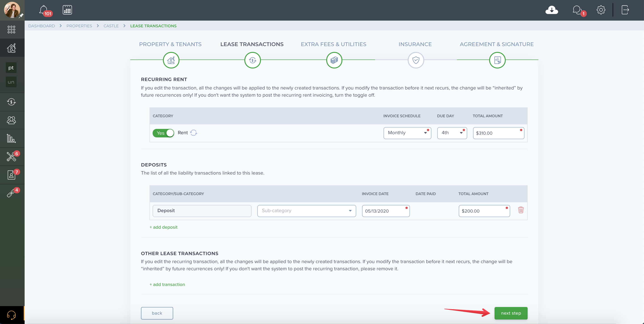The height and width of the screenshot is (324, 644).
Task: Click the next step button
Action: [511, 313]
